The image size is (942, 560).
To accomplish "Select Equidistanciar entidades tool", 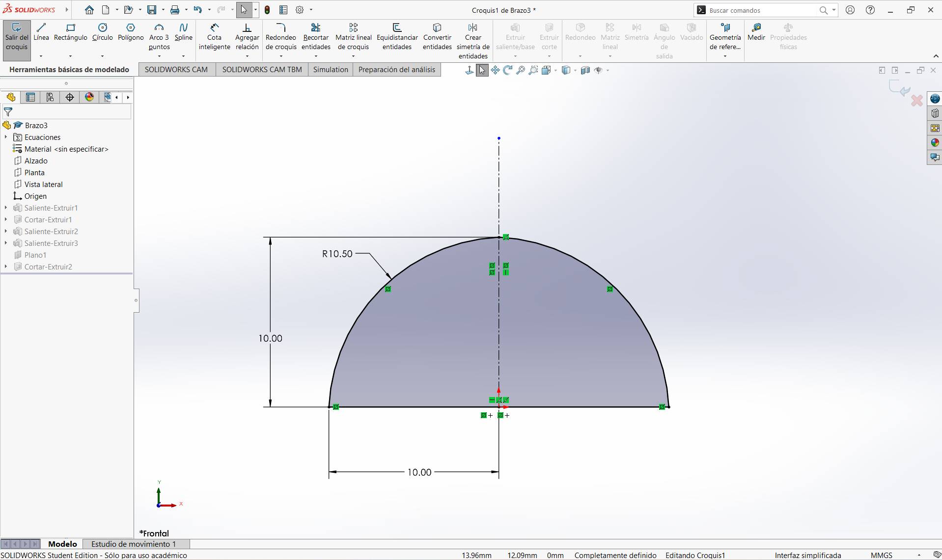I will coord(397,36).
